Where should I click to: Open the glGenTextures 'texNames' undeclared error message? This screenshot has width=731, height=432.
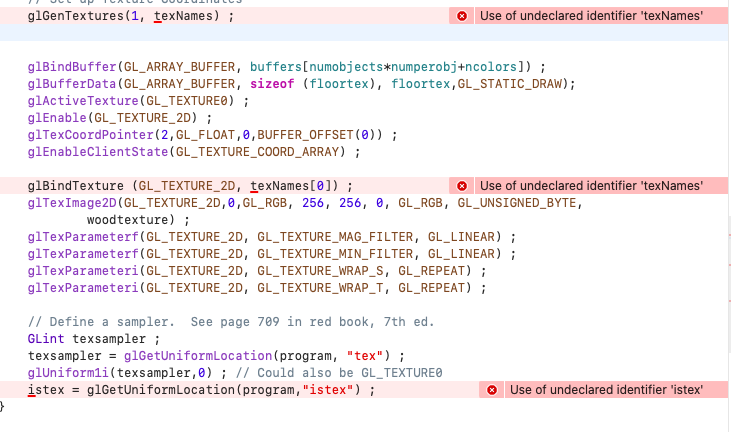pyautogui.click(x=600, y=16)
